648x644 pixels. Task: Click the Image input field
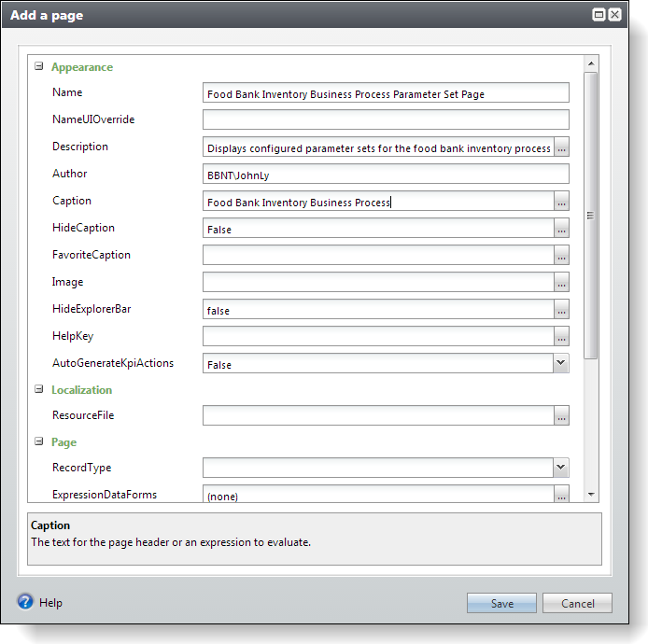[x=378, y=282]
